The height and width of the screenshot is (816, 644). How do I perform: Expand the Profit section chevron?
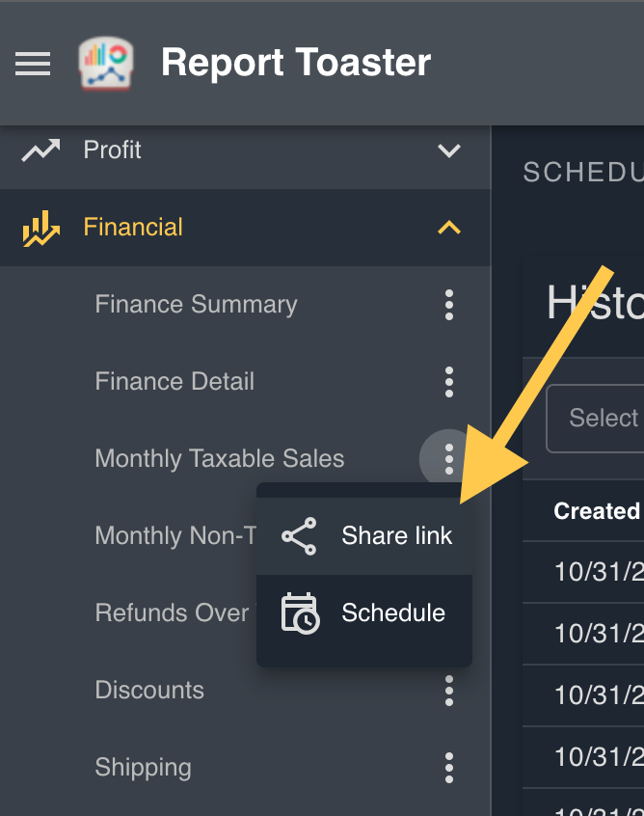tap(449, 150)
